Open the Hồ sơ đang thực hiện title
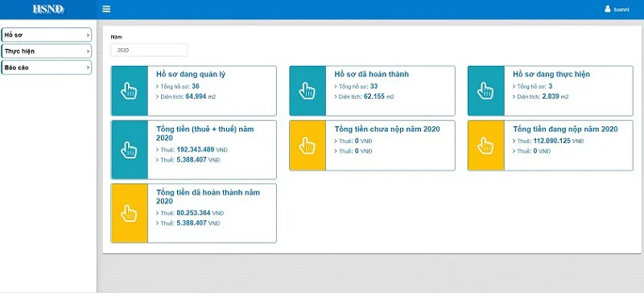Screen dimensions: 644x296 pos(551,74)
